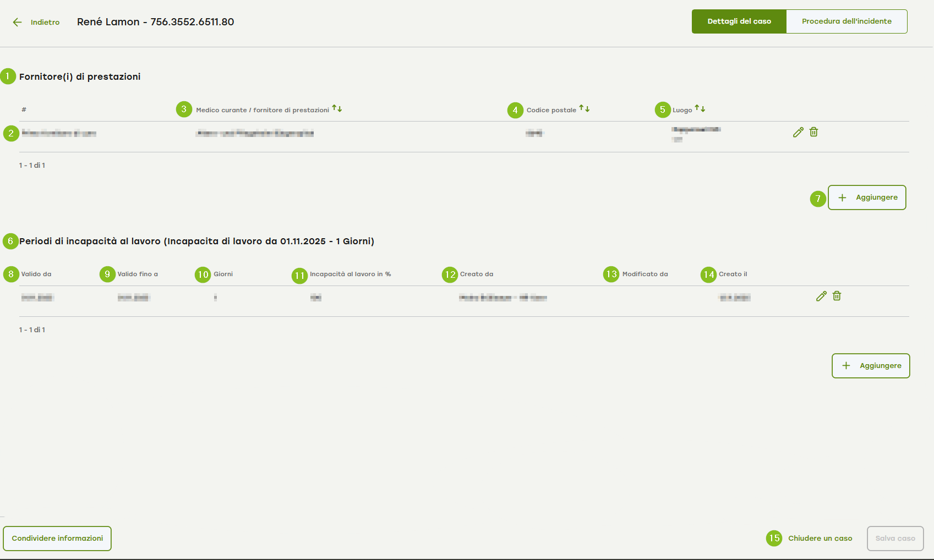934x560 pixels.
Task: Edit the work incapacity period row with pencil
Action: 821,297
